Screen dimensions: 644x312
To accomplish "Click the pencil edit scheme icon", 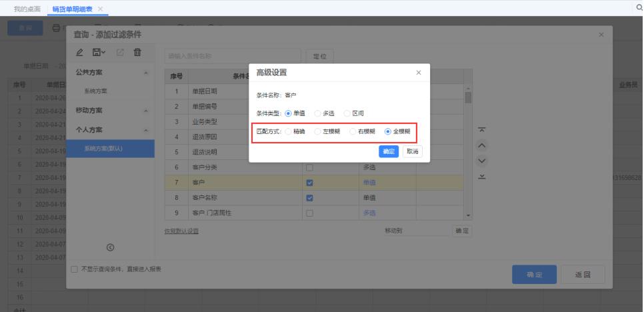I will (80, 53).
